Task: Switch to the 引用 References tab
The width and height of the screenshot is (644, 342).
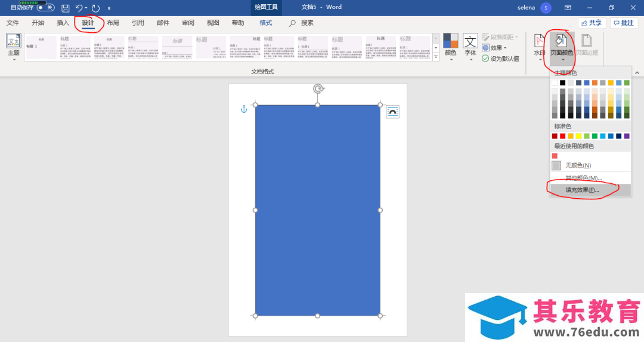Action: coord(138,23)
